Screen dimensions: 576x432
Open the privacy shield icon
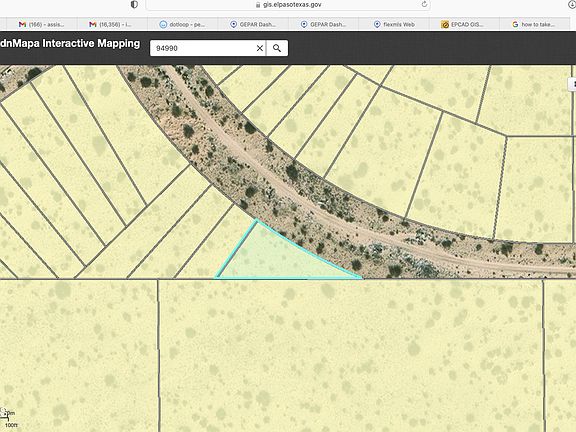pyautogui.click(x=134, y=4)
